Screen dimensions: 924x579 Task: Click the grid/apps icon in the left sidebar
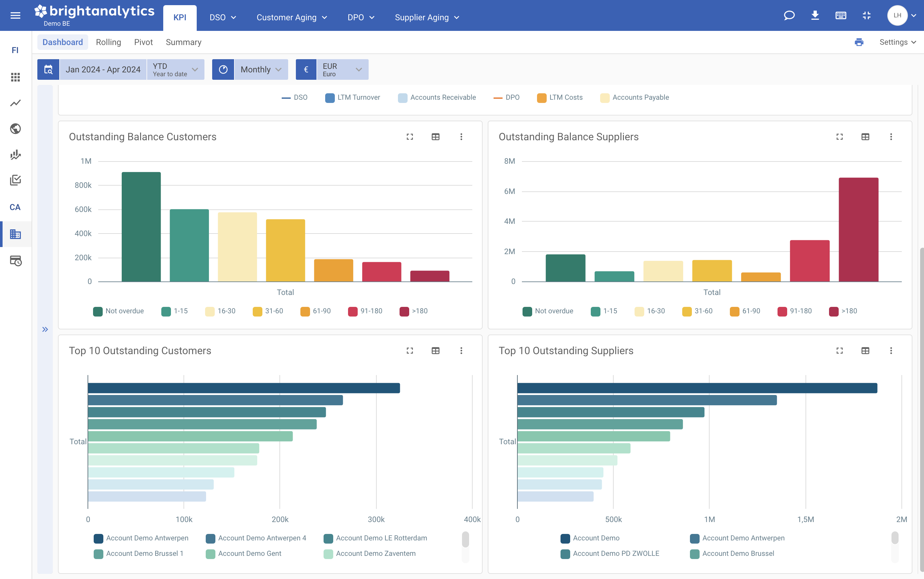tap(15, 77)
